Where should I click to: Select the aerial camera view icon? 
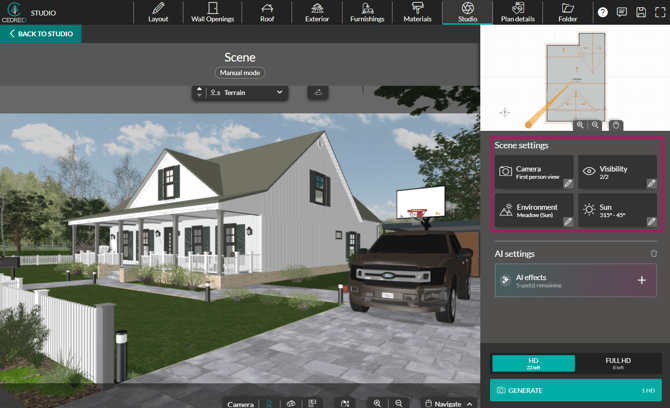coord(291,404)
